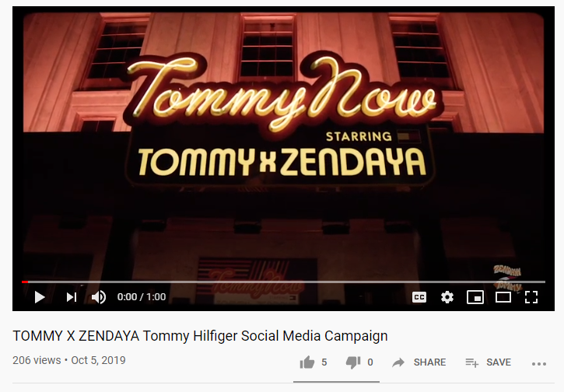Enable miniplayer mode
The width and height of the screenshot is (564, 392).
[x=475, y=297]
